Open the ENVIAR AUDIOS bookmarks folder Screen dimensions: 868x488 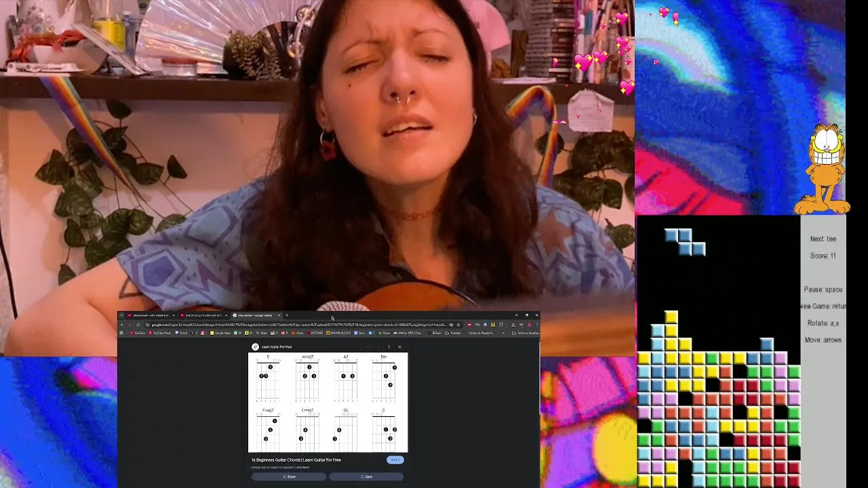[338, 333]
